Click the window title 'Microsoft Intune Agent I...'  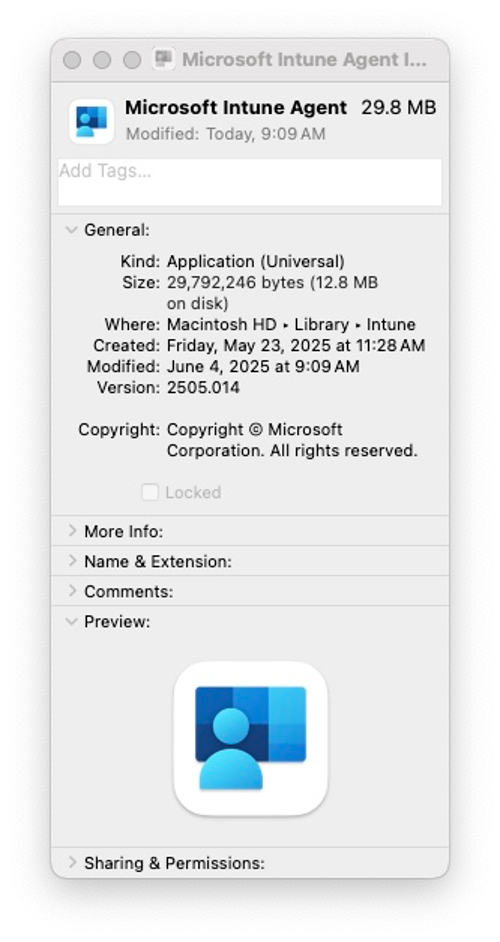click(x=304, y=59)
